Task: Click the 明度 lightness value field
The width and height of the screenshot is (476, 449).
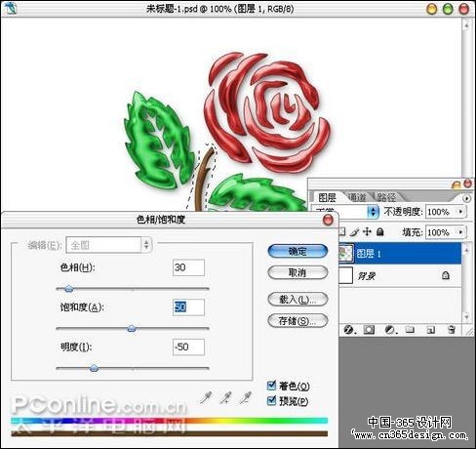Action: [188, 347]
